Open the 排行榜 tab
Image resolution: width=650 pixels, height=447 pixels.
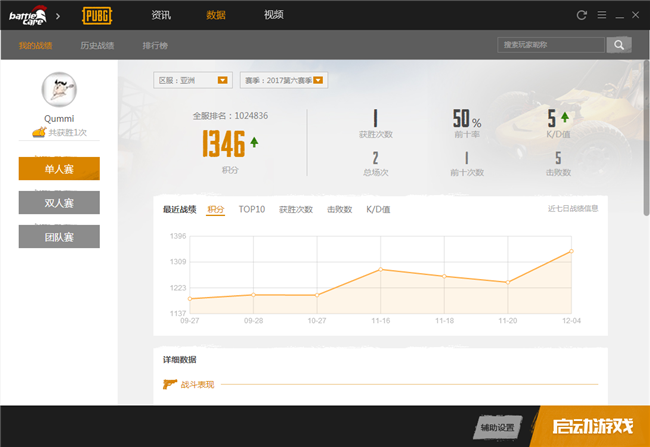click(x=155, y=46)
